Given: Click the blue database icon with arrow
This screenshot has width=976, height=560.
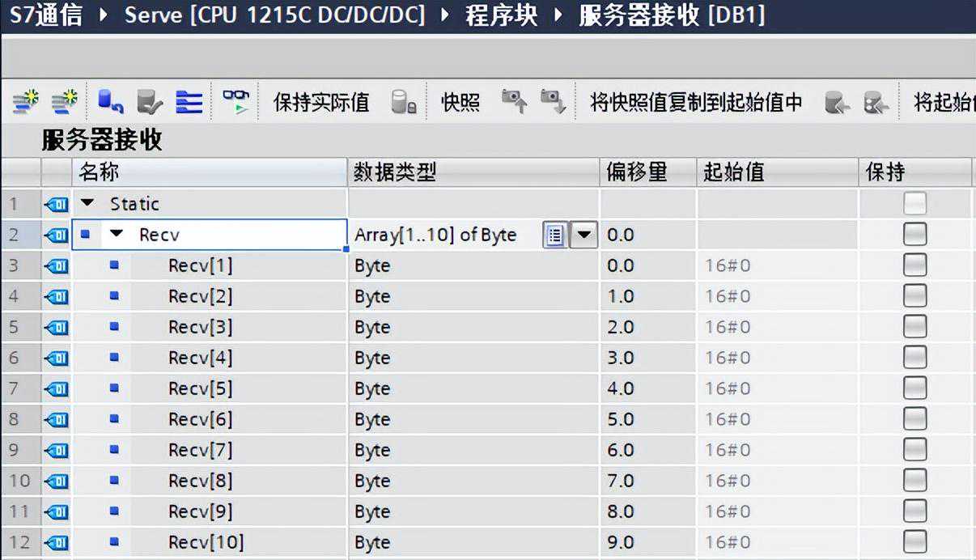Looking at the screenshot, I should click(110, 102).
